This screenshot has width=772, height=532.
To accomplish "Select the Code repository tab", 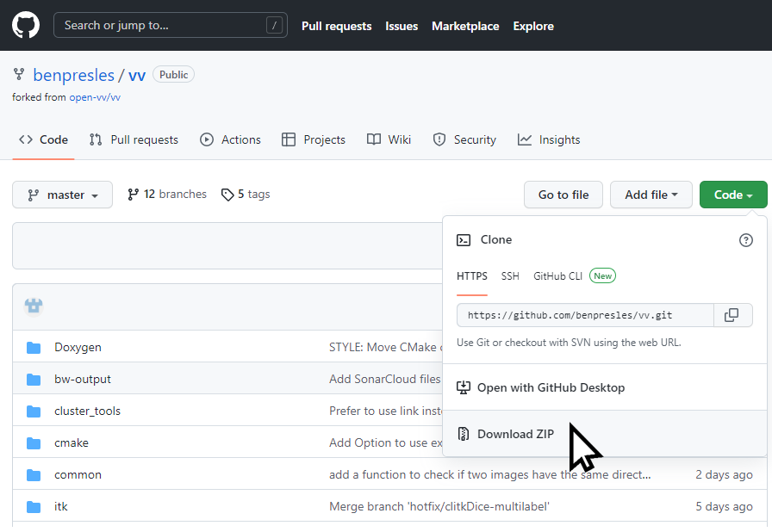I will click(x=43, y=139).
